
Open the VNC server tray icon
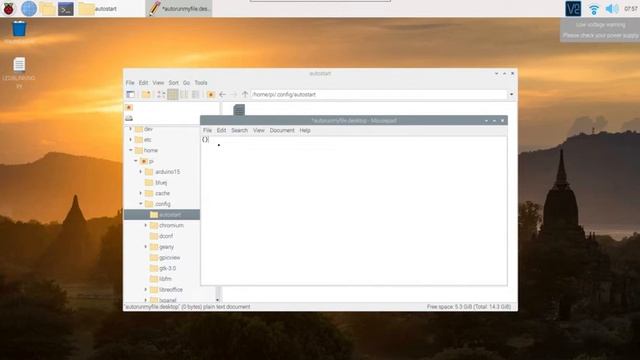tap(573, 9)
